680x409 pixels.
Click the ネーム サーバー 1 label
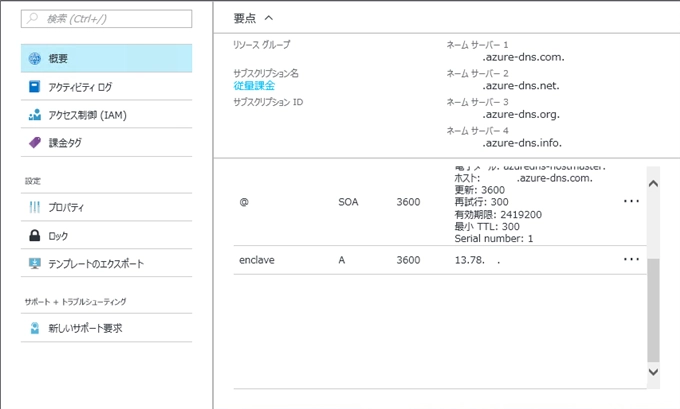coord(477,45)
